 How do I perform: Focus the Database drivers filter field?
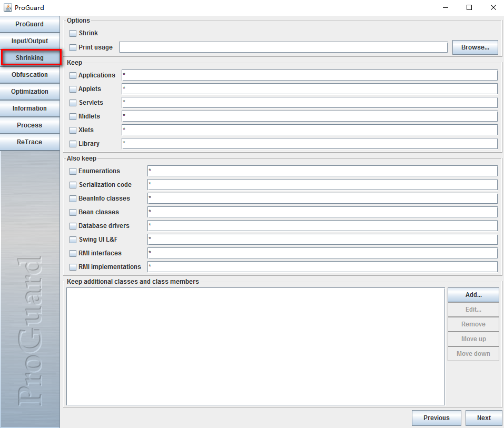coord(322,225)
